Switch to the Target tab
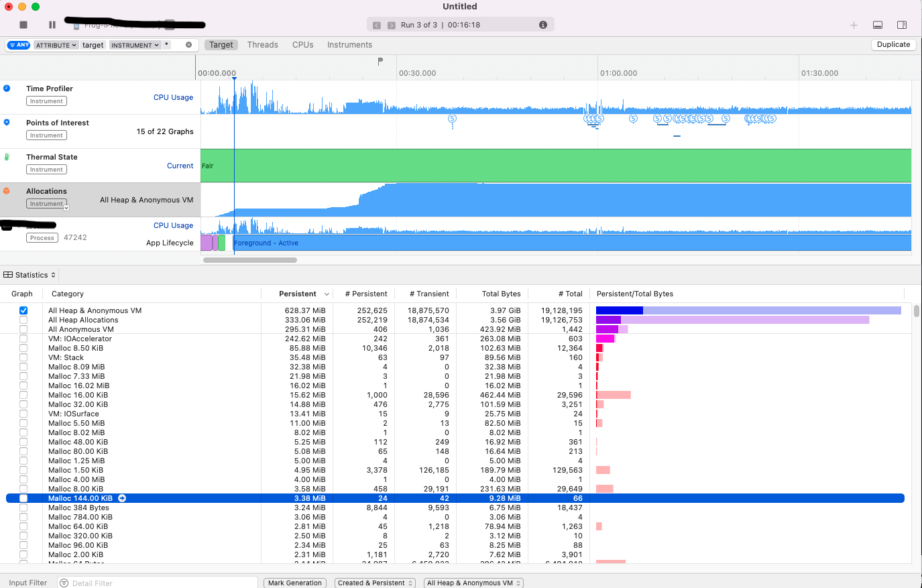This screenshot has height=588, width=922. (x=221, y=45)
